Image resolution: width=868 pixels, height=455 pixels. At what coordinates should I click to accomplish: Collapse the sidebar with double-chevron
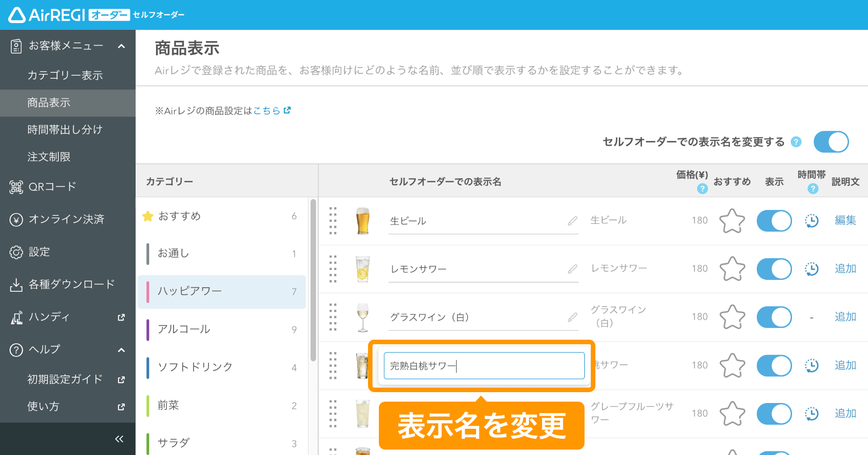point(119,439)
